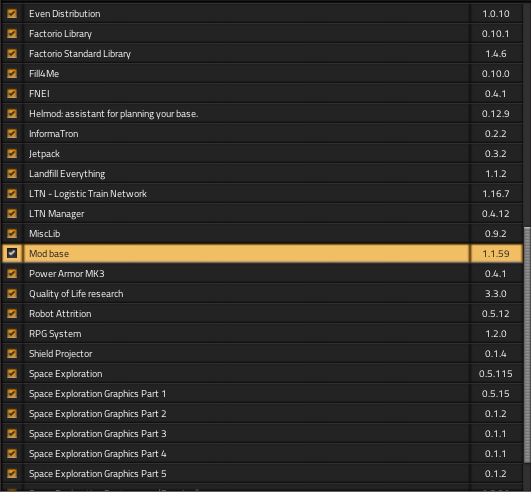Toggle Landfill Everything checkbox
This screenshot has height=492, width=531.
pyautogui.click(x=12, y=173)
